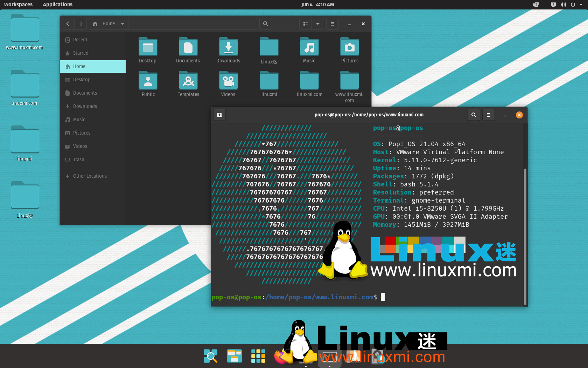The height and width of the screenshot is (368, 588).
Task: Toggle list view in Files window
Action: click(x=306, y=24)
